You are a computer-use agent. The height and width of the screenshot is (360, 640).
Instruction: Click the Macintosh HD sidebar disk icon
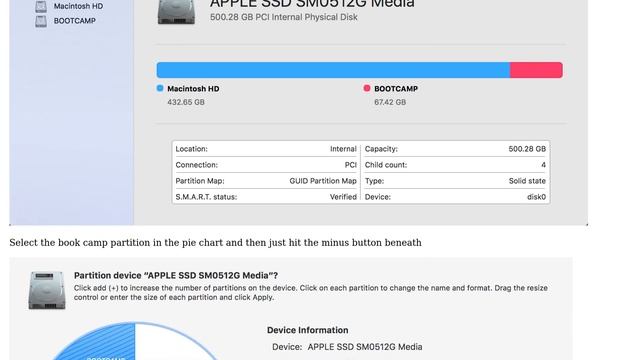(41, 6)
